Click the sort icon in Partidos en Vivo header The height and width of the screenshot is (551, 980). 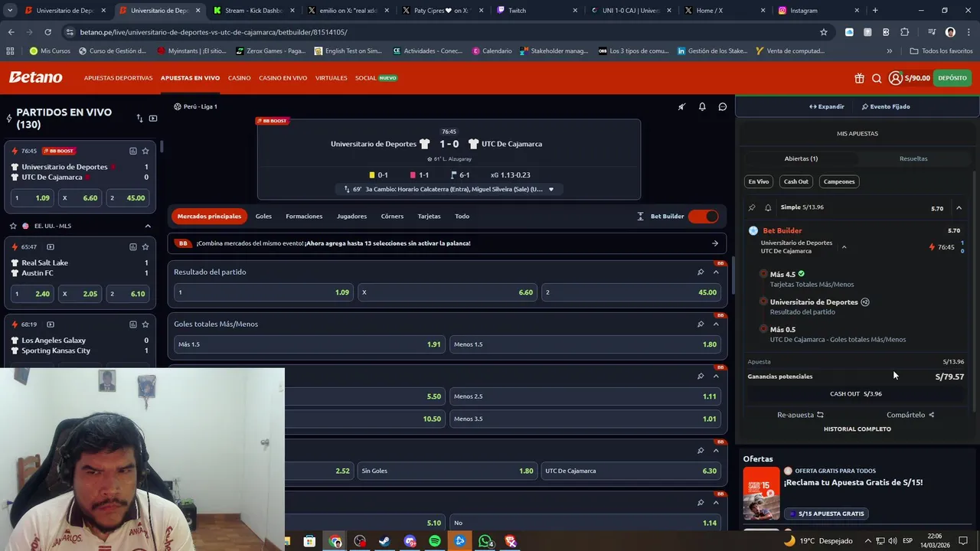coord(139,119)
